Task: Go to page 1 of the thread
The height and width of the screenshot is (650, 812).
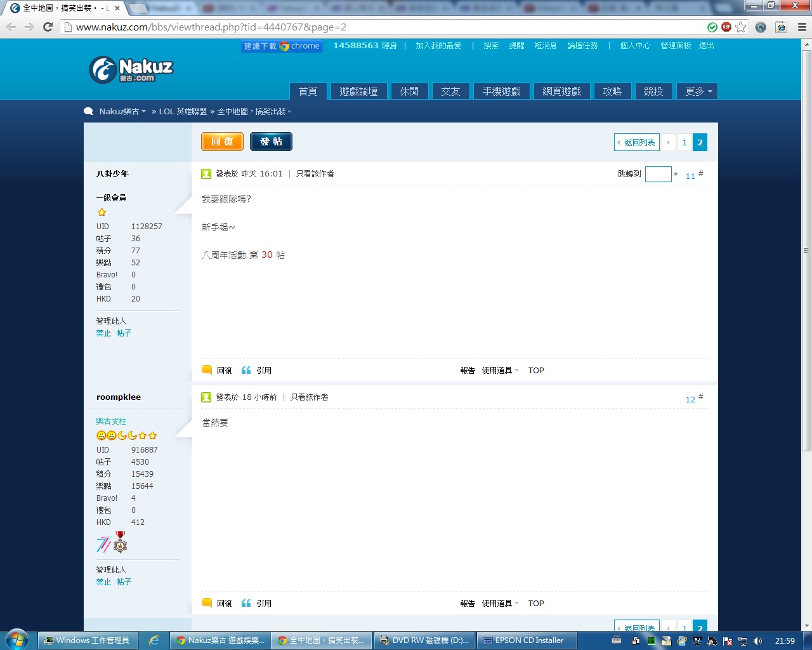Action: point(684,143)
